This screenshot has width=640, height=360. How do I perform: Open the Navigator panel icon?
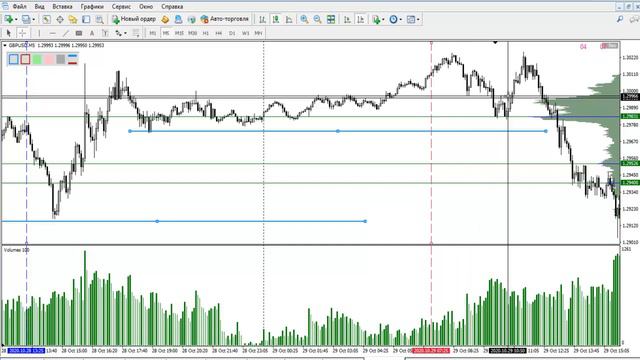[x=73, y=19]
